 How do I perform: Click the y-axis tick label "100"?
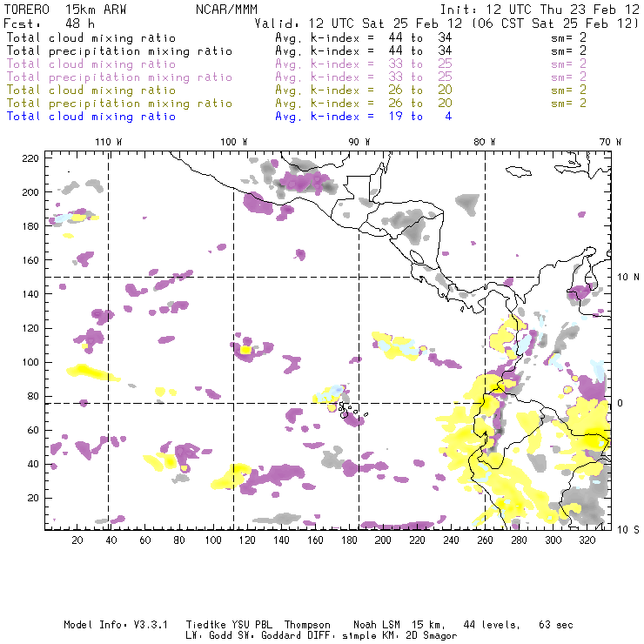[30, 362]
